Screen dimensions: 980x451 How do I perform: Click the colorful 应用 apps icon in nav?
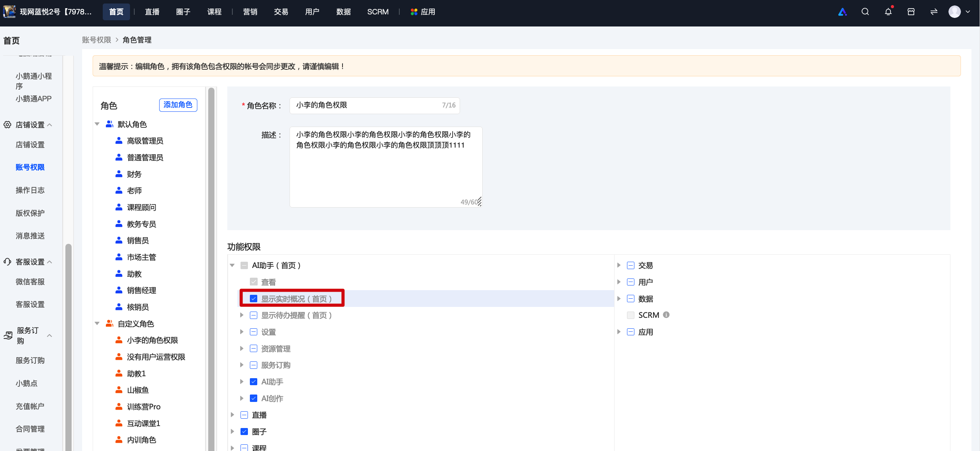click(414, 12)
